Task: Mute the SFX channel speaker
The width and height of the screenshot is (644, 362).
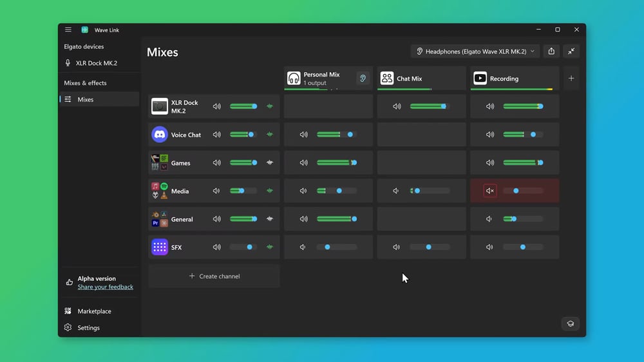Action: tap(216, 247)
